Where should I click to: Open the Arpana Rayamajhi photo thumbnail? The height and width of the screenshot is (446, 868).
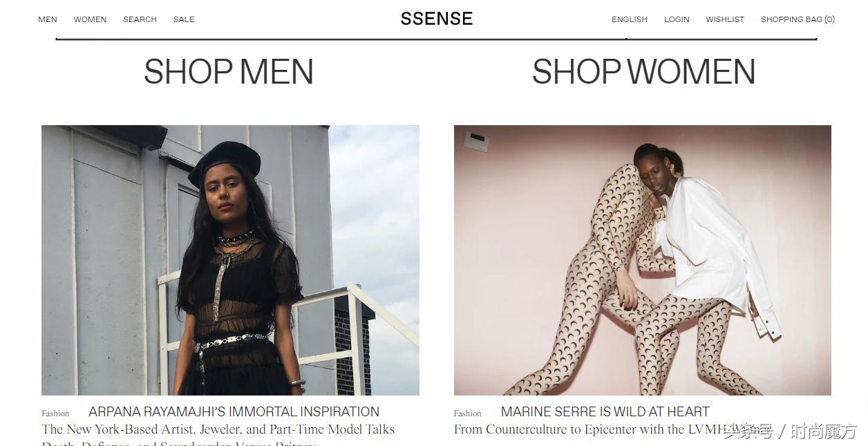coord(230,260)
